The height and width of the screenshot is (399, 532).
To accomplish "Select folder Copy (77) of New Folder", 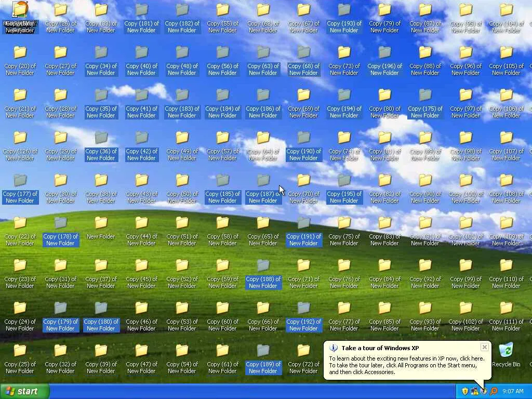I will tap(344, 316).
